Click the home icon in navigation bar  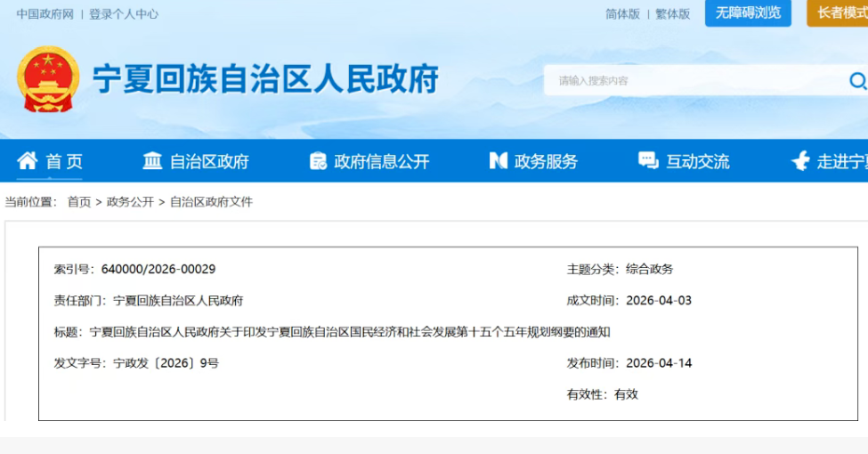point(28,161)
